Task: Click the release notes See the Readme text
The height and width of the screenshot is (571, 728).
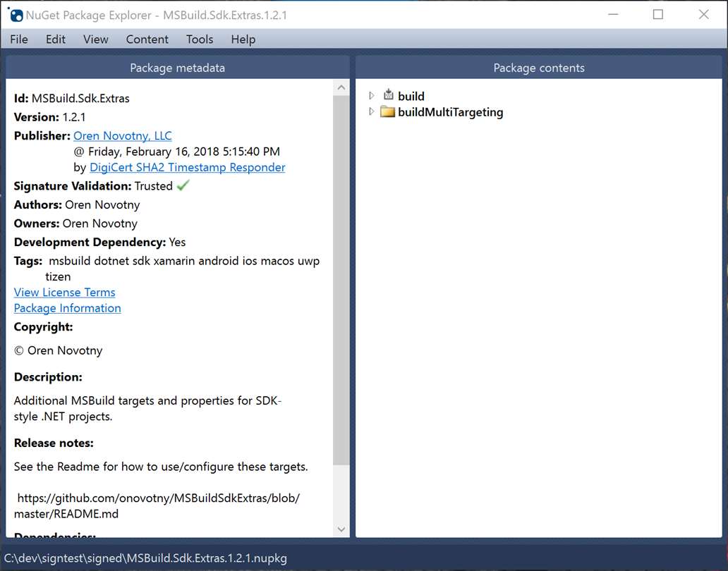Action: (x=161, y=467)
